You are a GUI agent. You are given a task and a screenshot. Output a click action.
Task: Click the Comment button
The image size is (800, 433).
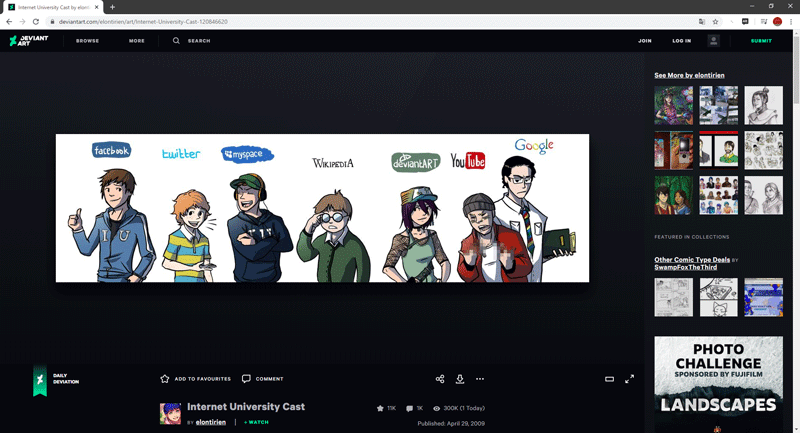[263, 379]
